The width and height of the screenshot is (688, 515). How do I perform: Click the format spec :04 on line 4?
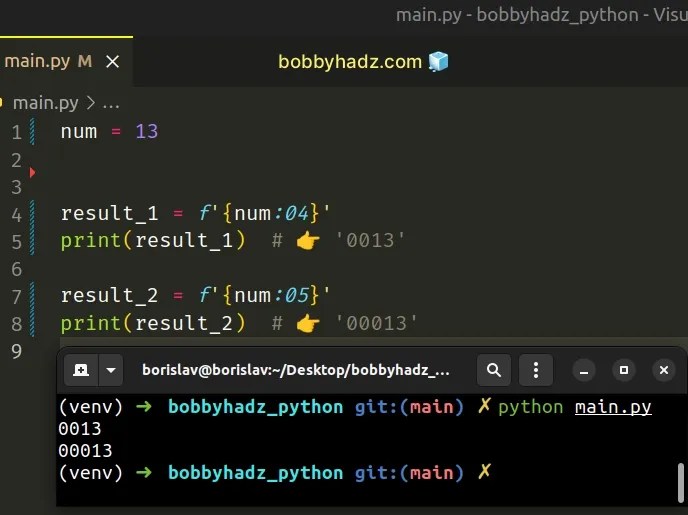pyautogui.click(x=291, y=214)
